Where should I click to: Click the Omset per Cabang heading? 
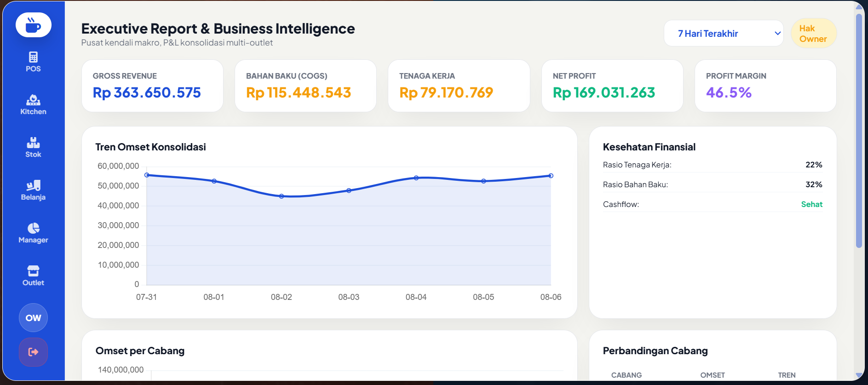[x=140, y=351]
